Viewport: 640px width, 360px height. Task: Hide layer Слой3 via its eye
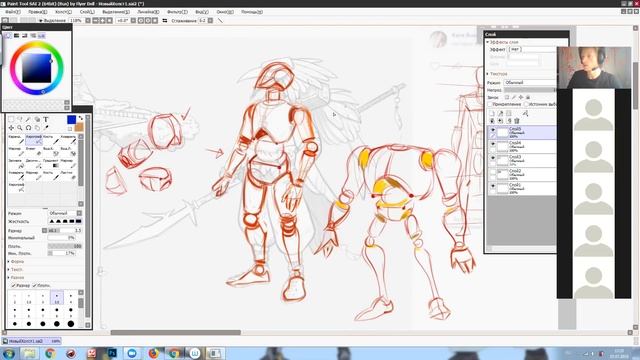pos(493,158)
